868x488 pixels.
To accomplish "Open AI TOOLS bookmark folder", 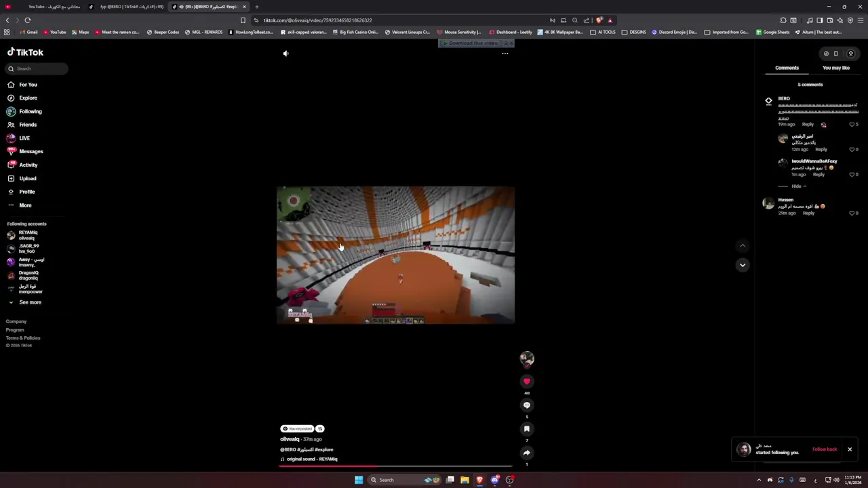I will pos(604,32).
